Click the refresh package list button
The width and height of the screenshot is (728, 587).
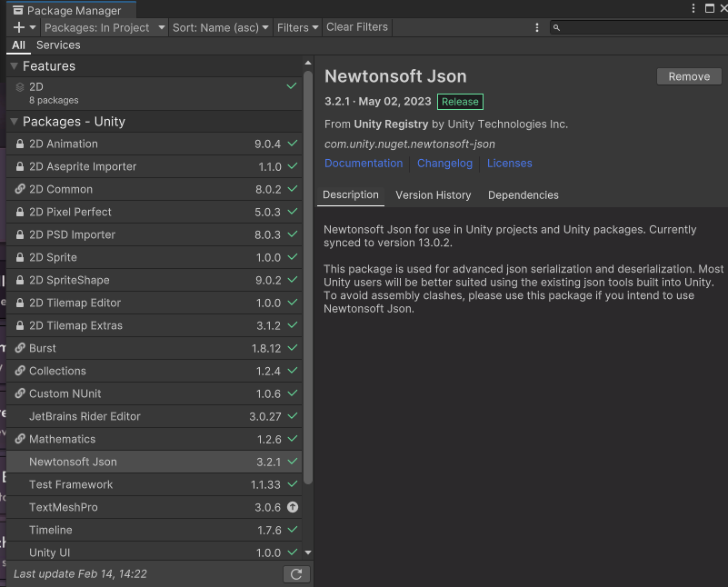(296, 574)
